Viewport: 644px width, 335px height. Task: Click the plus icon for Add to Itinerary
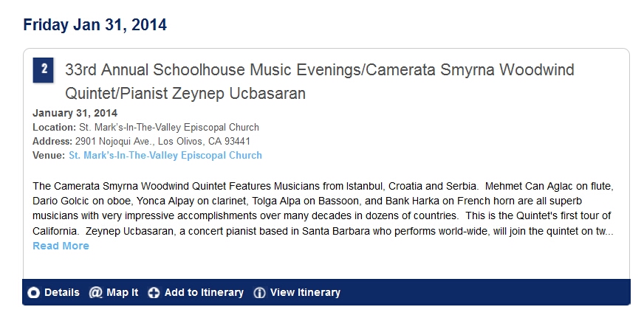coord(154,293)
